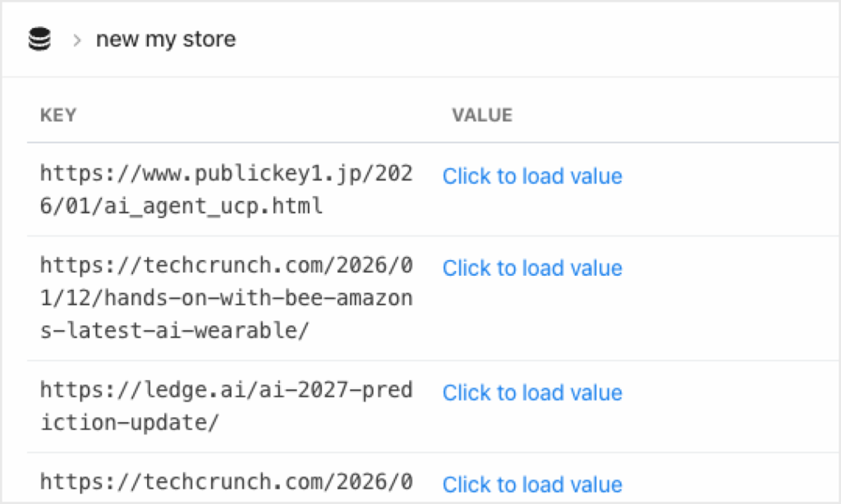The image size is (841, 504).
Task: Click the database icon in the breadcrumb
Action: [39, 39]
